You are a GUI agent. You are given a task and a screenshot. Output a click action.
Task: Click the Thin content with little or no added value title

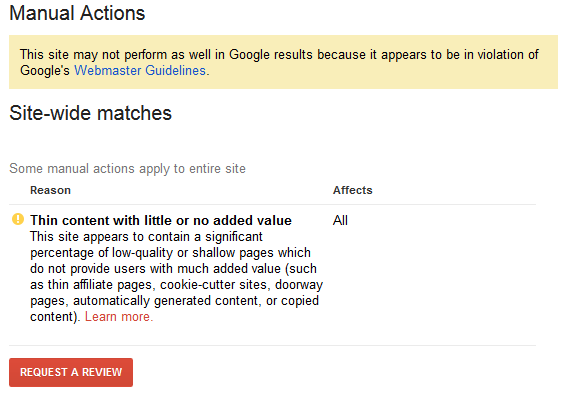[x=161, y=220]
